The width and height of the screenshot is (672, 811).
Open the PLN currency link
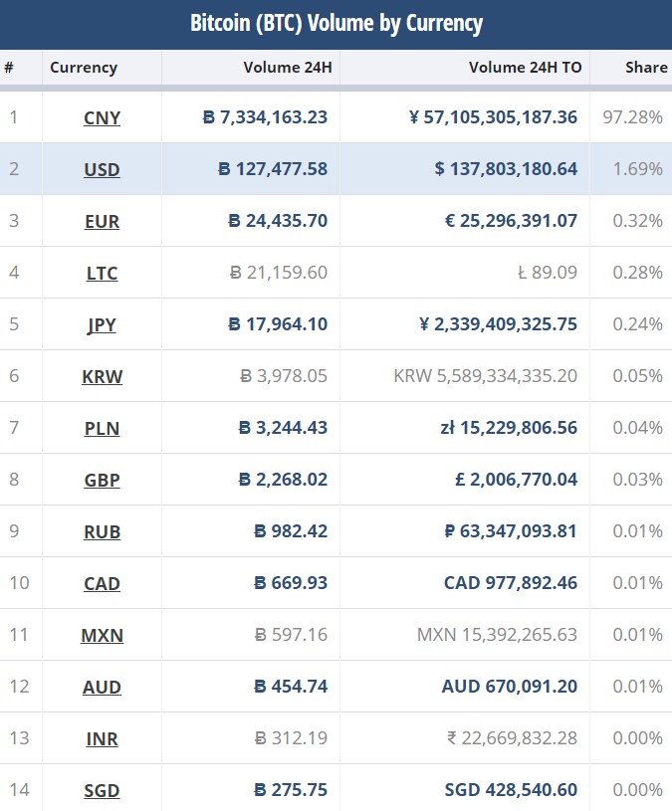click(x=102, y=428)
